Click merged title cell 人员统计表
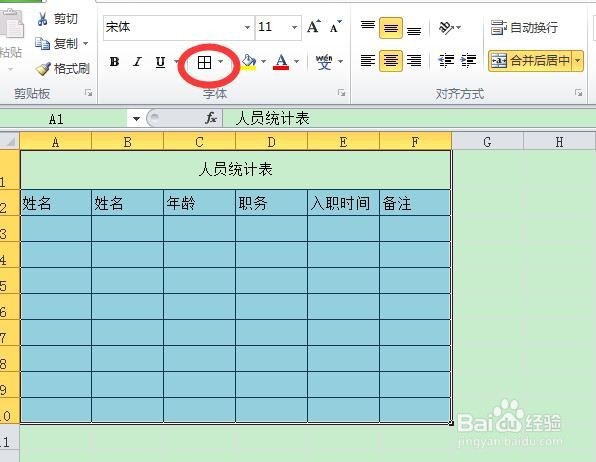Screen dimensions: 596x462 point(236,170)
